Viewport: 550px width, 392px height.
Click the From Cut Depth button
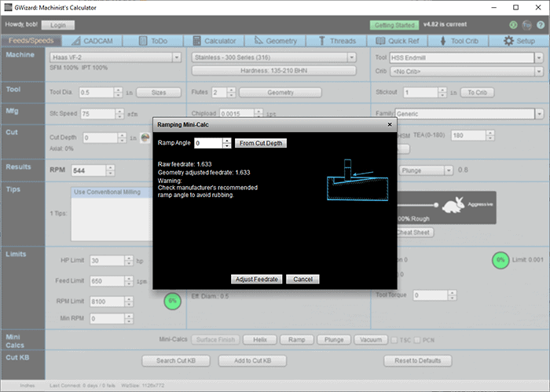[261, 143]
